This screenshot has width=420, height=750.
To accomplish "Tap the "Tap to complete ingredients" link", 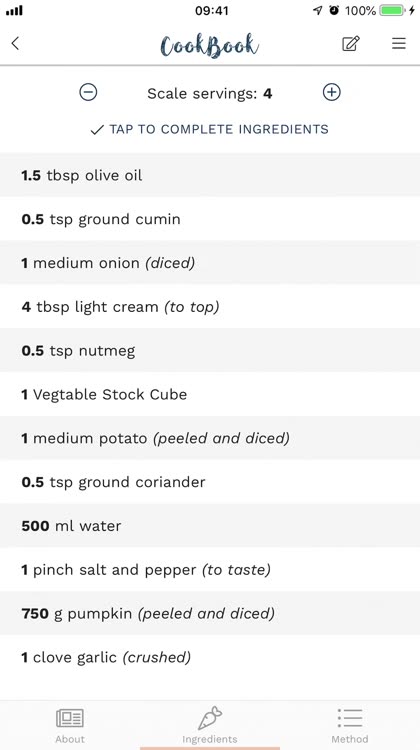I will pyautogui.click(x=210, y=129).
